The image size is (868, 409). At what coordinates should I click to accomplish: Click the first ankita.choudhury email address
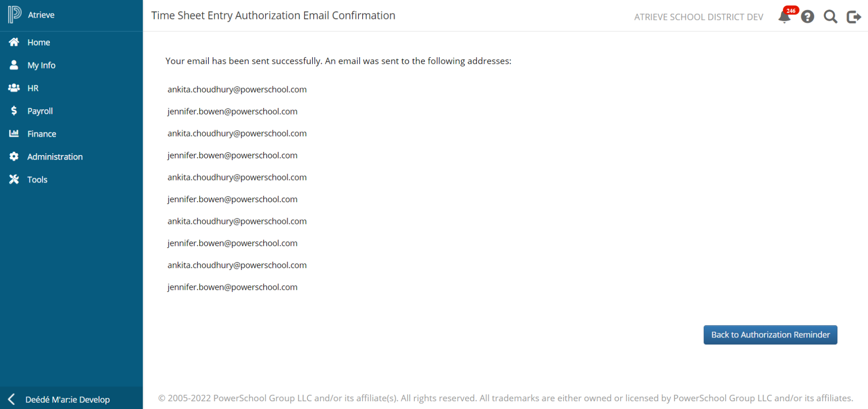[237, 90]
